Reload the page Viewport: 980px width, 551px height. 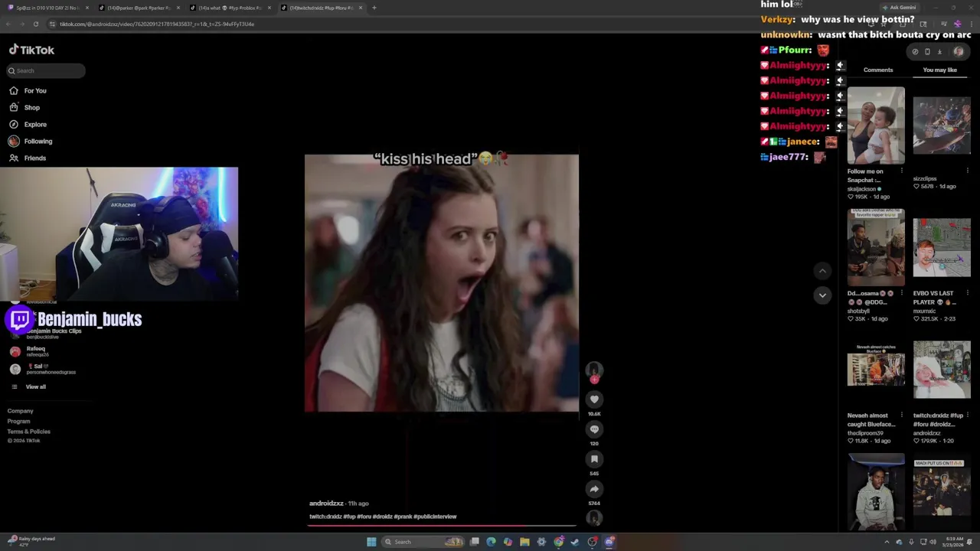(x=35, y=24)
